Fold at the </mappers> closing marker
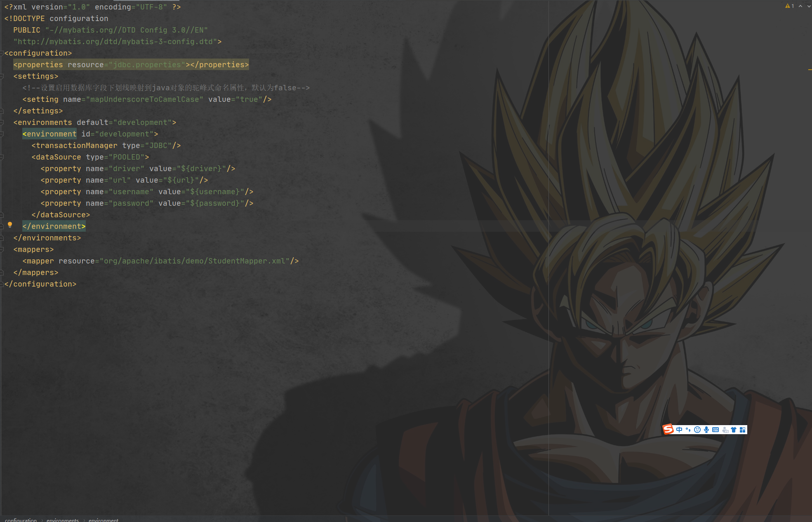The image size is (812, 522). click(x=2, y=273)
